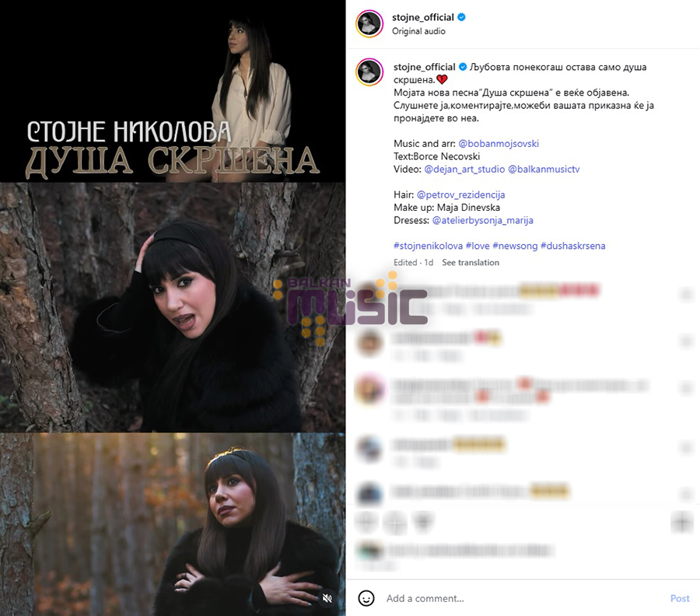Click the stojne_official profile picture in the header
The width and height of the screenshot is (700, 616).
(369, 23)
